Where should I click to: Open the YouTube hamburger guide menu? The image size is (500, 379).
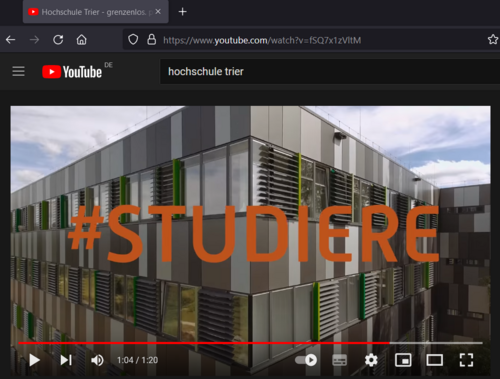(18, 71)
